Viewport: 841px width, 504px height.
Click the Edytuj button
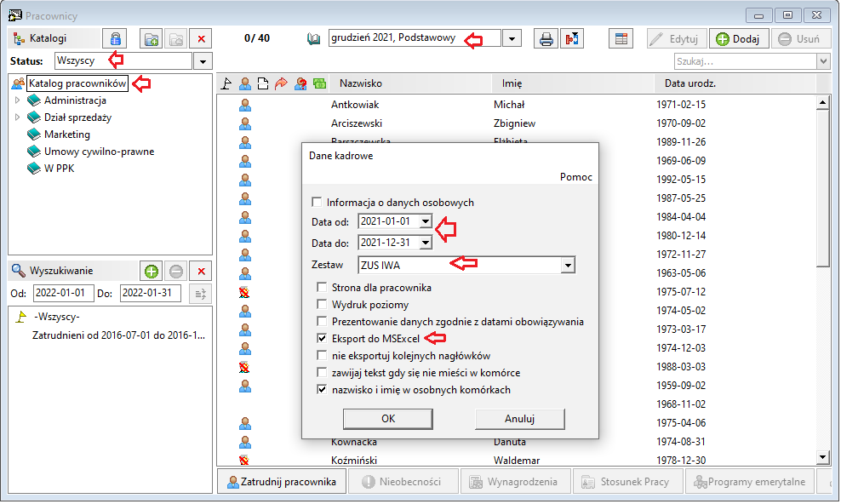click(x=677, y=38)
